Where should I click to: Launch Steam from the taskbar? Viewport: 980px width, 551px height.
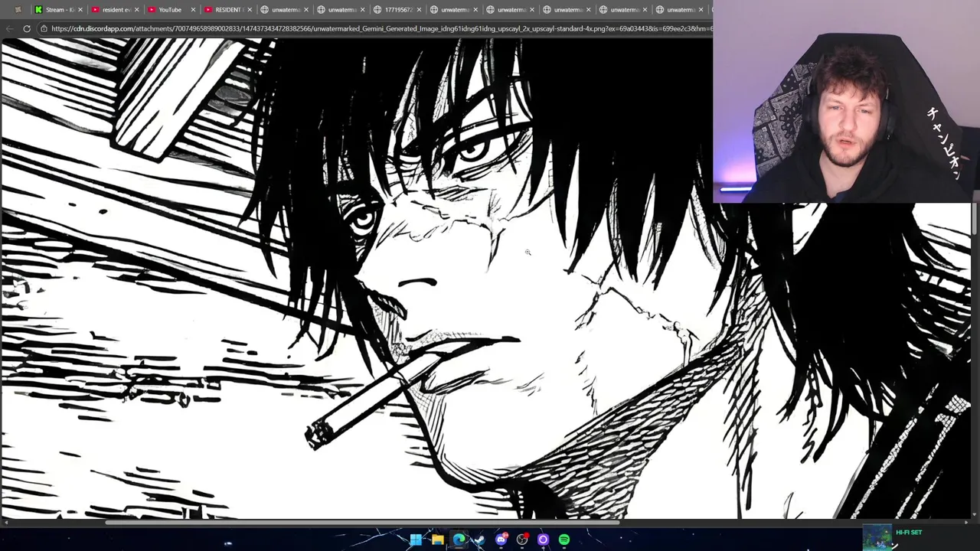pos(479,540)
